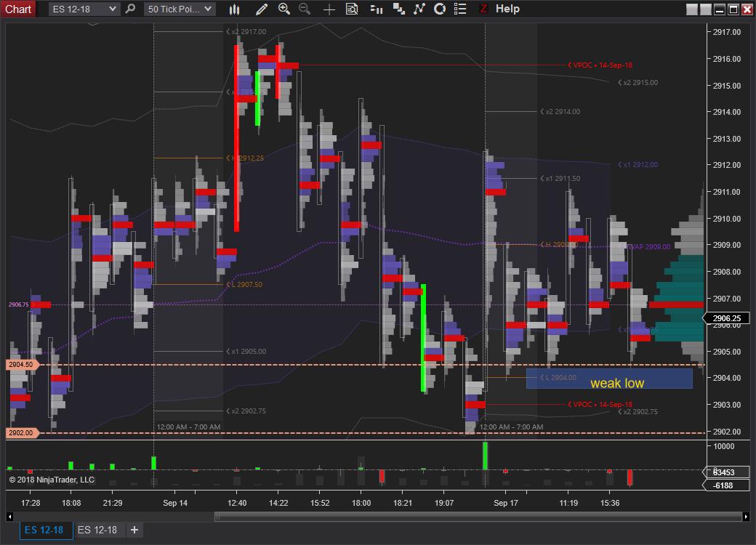Click the current price 2906.25 marker
Image resolution: width=756 pixels, height=545 pixels.
coord(727,318)
